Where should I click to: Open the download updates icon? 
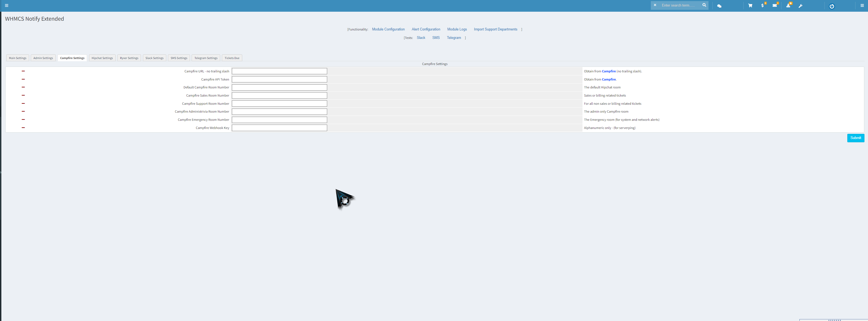[x=789, y=5]
